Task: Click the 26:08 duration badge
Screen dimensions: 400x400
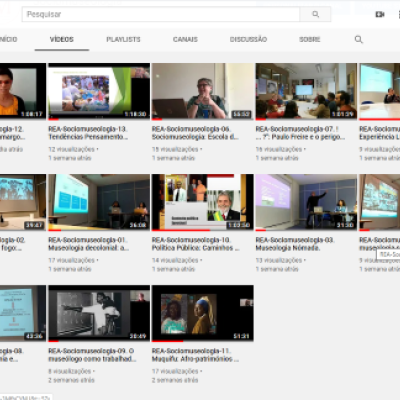Action: 138,225
